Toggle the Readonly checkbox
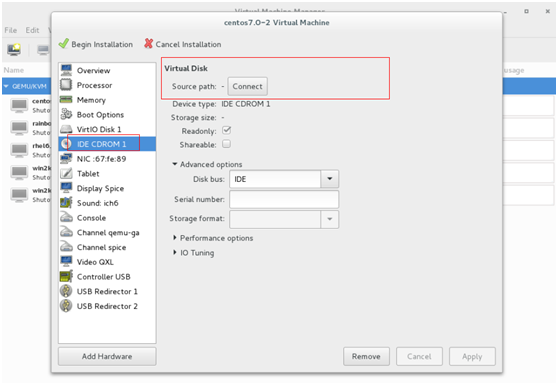 (226, 130)
